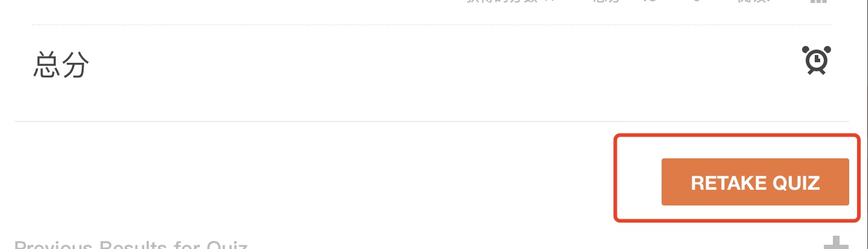Click the 总分 total score heading
Screen dimensions: 868x249
click(61, 65)
